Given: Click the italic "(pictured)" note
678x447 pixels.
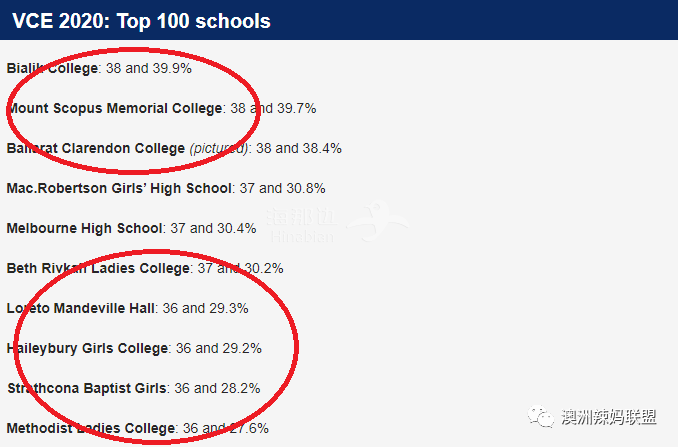Looking at the screenshot, I should (x=219, y=149).
